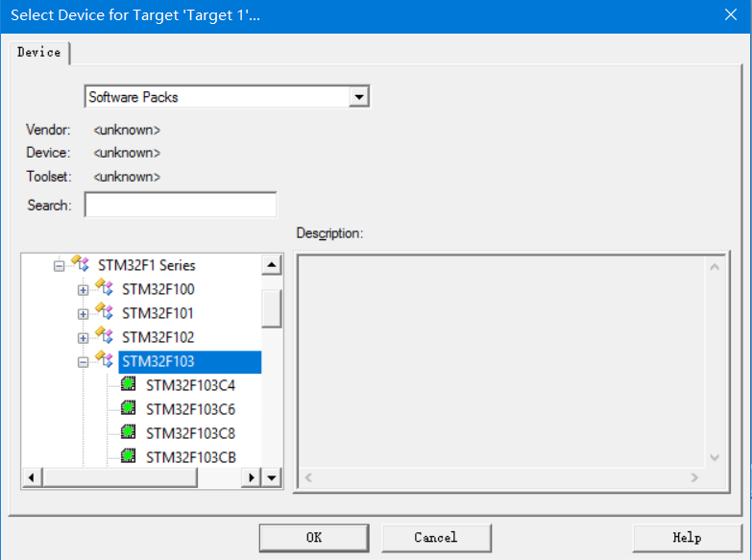
Task: Open the Help button
Action: coord(687,538)
